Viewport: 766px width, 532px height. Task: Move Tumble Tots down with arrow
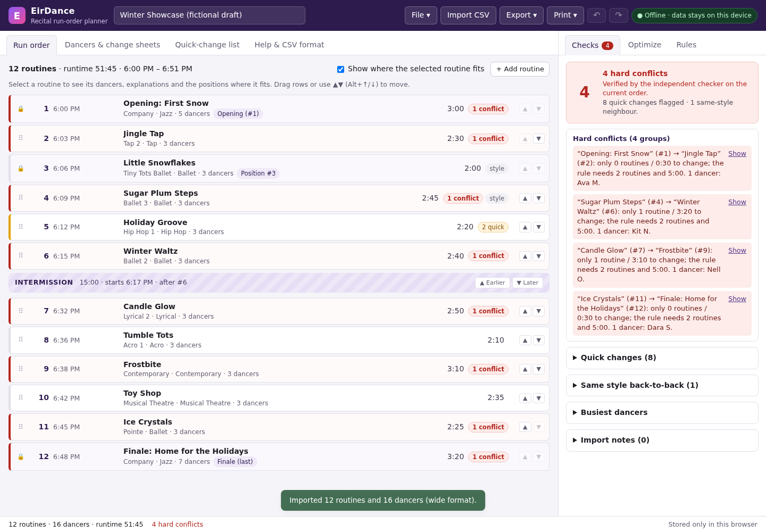(x=539, y=340)
